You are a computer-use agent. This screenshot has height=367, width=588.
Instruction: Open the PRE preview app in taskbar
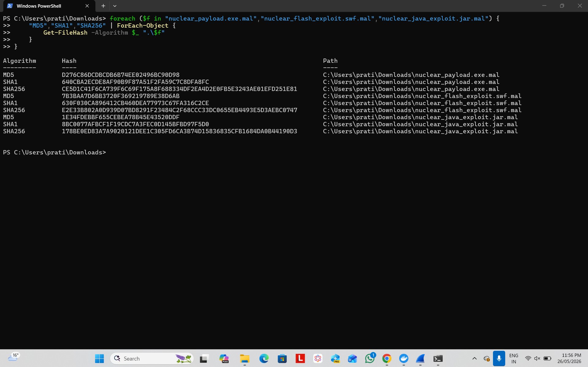(x=335, y=358)
